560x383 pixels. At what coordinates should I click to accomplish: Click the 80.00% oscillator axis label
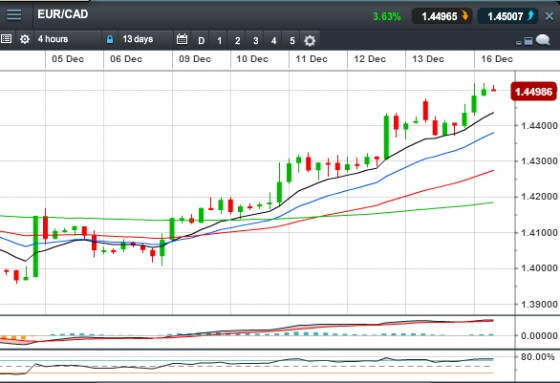[538, 357]
